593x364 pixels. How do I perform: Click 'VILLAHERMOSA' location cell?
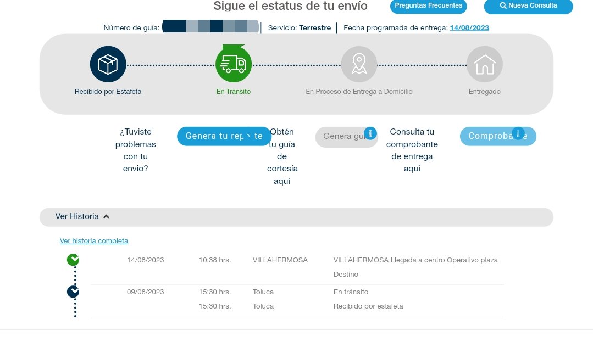tap(280, 260)
